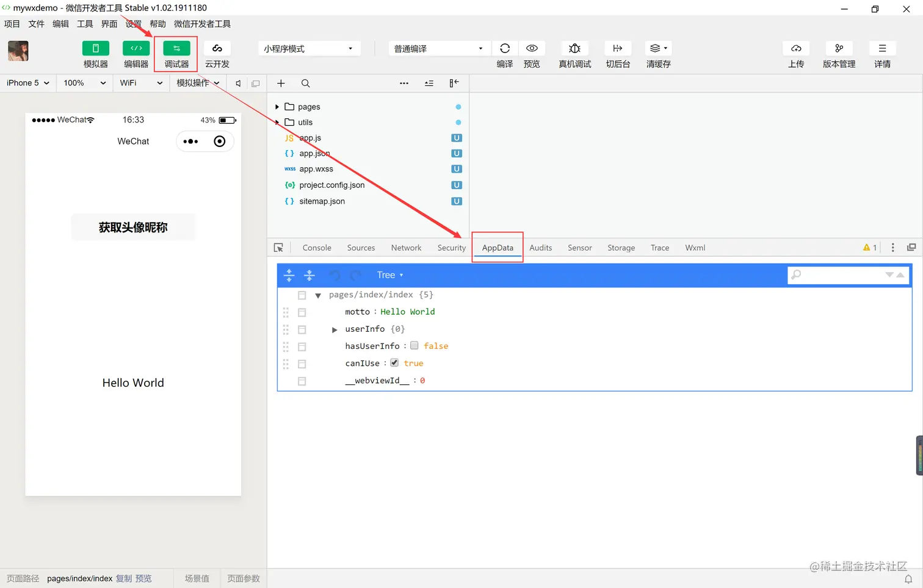Switch to the AppData tab
Screen dimensions: 923x588
coord(498,248)
